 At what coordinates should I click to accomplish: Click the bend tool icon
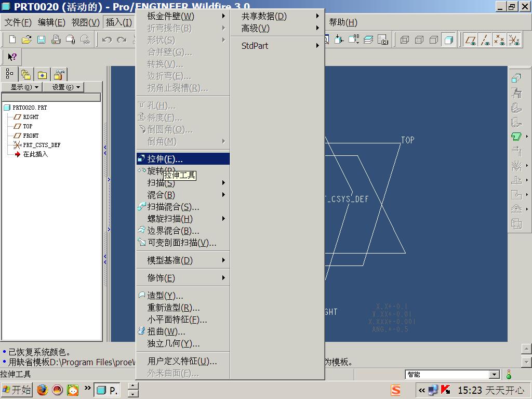click(516, 166)
